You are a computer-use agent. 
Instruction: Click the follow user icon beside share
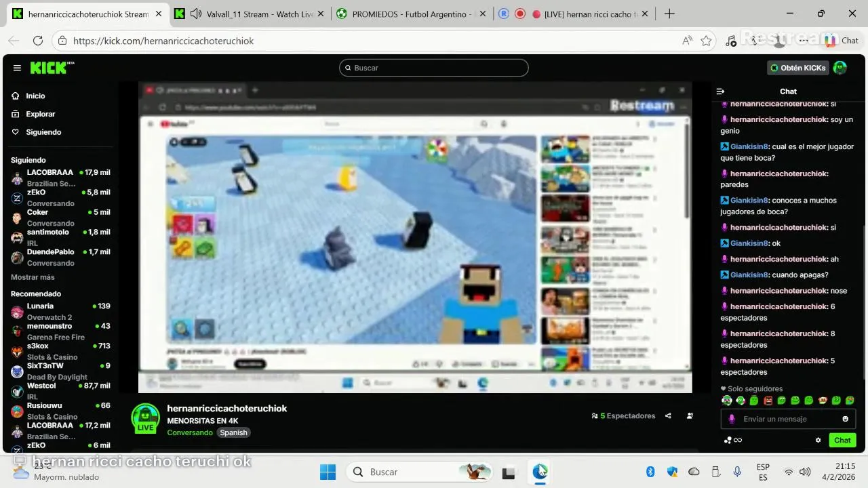690,416
